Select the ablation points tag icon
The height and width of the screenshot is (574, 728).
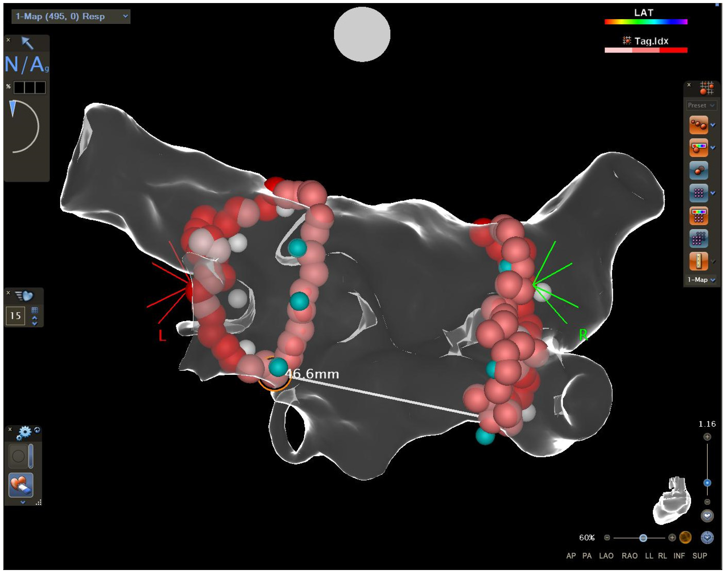698,125
